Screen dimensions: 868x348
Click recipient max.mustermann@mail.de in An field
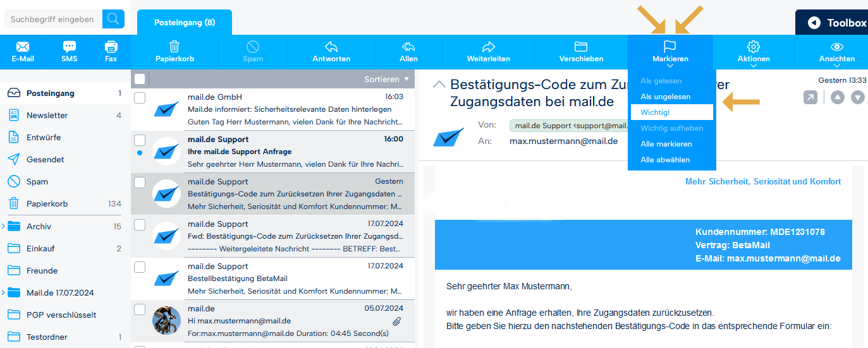tap(563, 141)
